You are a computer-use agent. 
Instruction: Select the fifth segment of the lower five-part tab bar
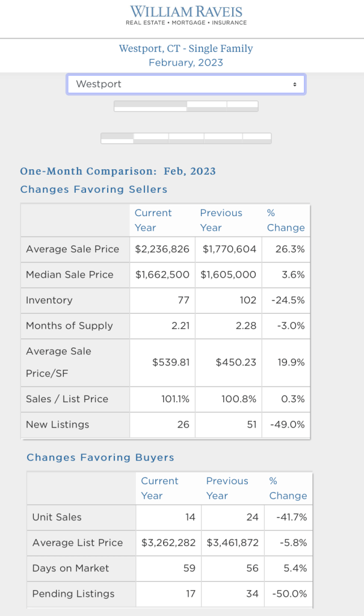coord(257,138)
